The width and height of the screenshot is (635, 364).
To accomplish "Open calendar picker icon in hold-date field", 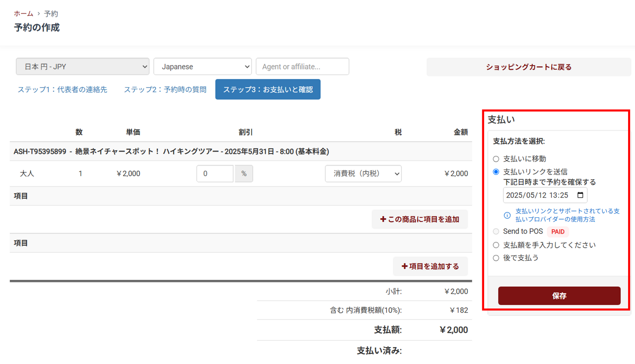I will pos(580,195).
